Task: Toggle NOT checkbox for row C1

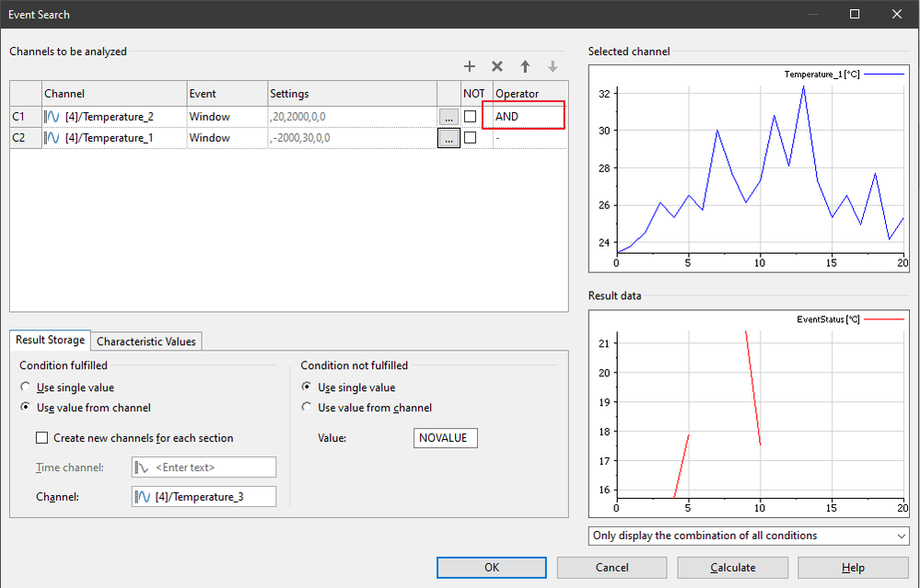Action: [471, 117]
